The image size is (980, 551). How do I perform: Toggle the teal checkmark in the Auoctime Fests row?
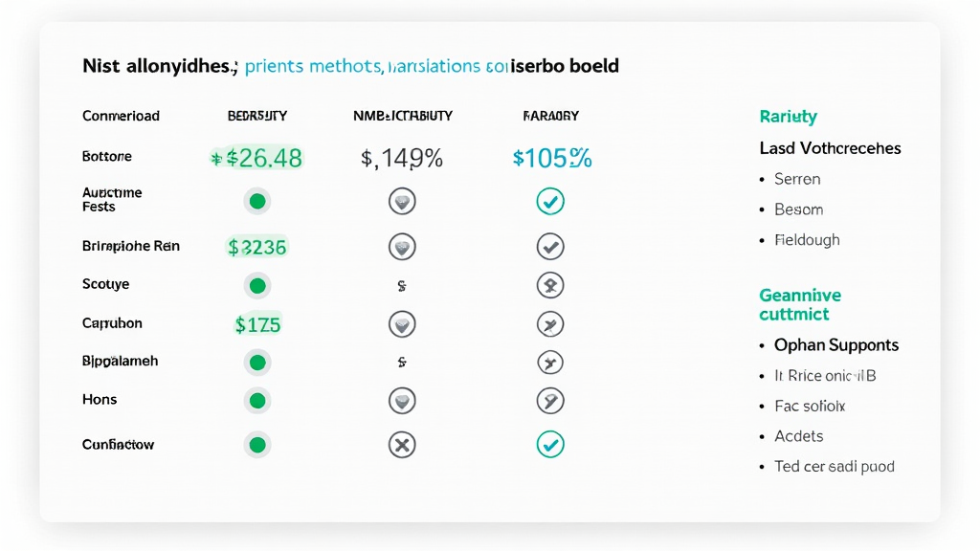click(x=550, y=201)
